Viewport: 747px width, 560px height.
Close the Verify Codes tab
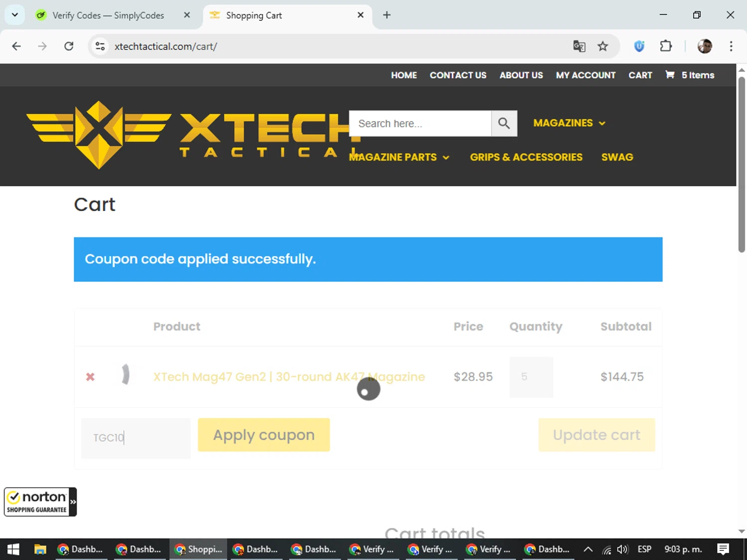coord(187,15)
